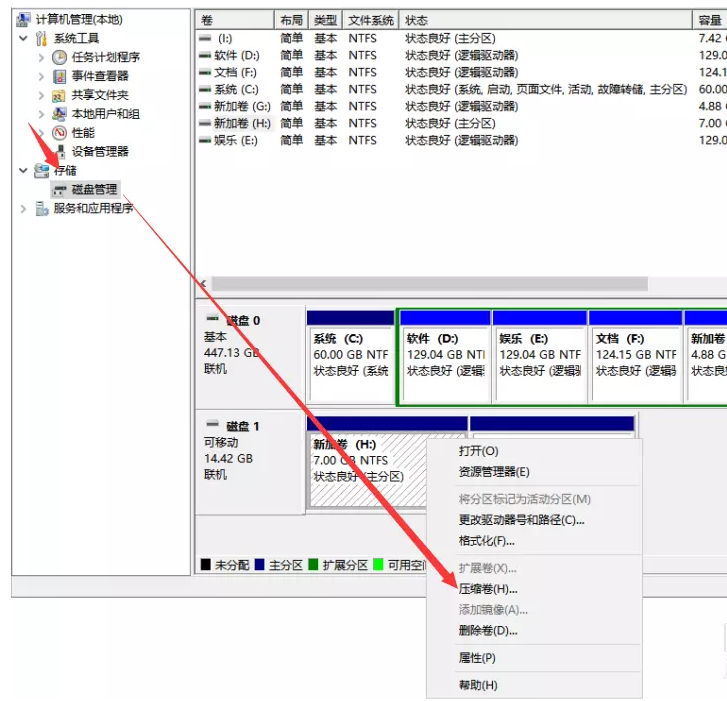Click the 服务和应用程序 icon
This screenshot has height=701, width=727.
[42, 209]
